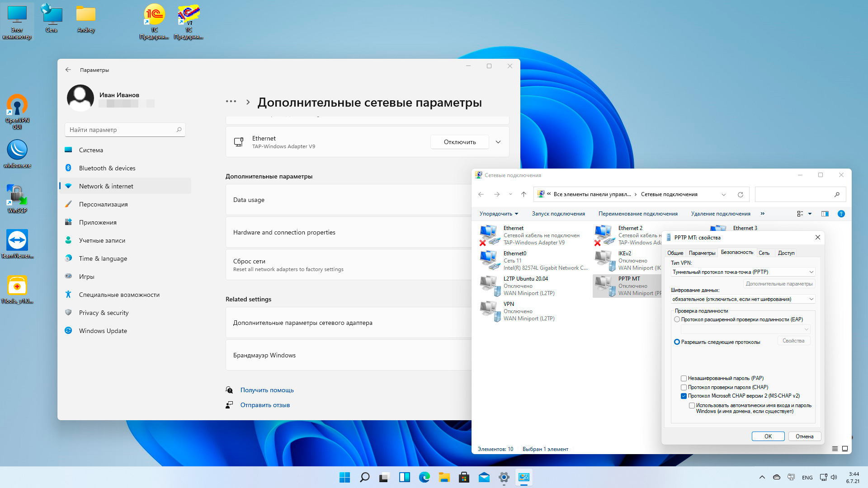The width and height of the screenshot is (868, 488).
Task: Open the data encryption dropdown
Action: [743, 299]
